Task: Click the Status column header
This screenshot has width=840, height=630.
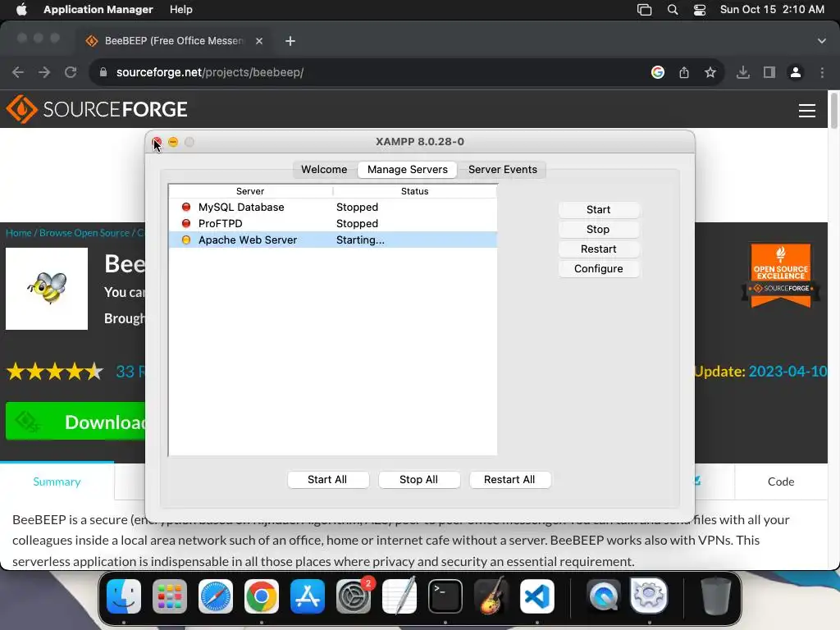Action: click(x=414, y=191)
